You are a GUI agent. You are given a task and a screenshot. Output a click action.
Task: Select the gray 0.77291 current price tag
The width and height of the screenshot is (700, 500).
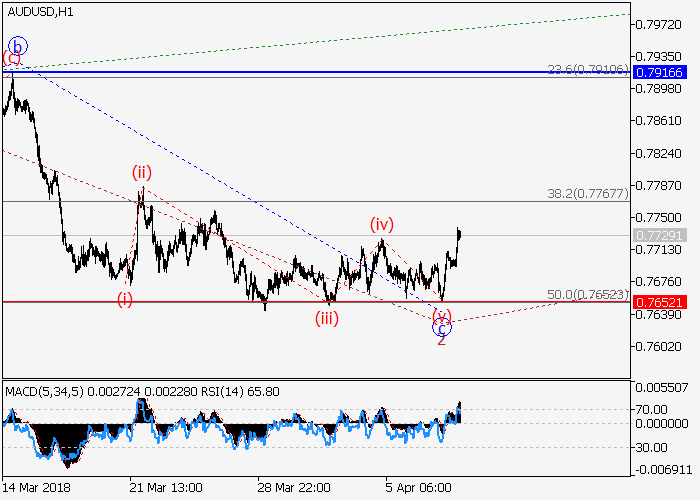click(658, 236)
